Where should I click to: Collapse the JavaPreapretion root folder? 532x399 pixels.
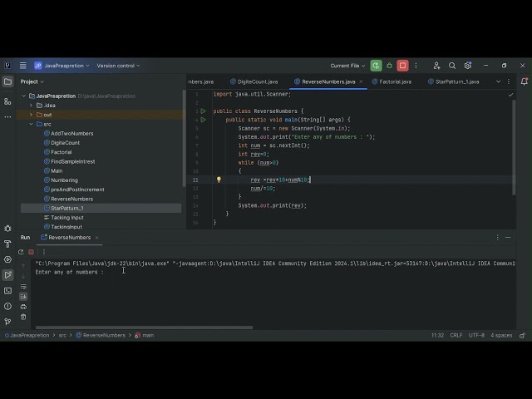[x=24, y=96]
